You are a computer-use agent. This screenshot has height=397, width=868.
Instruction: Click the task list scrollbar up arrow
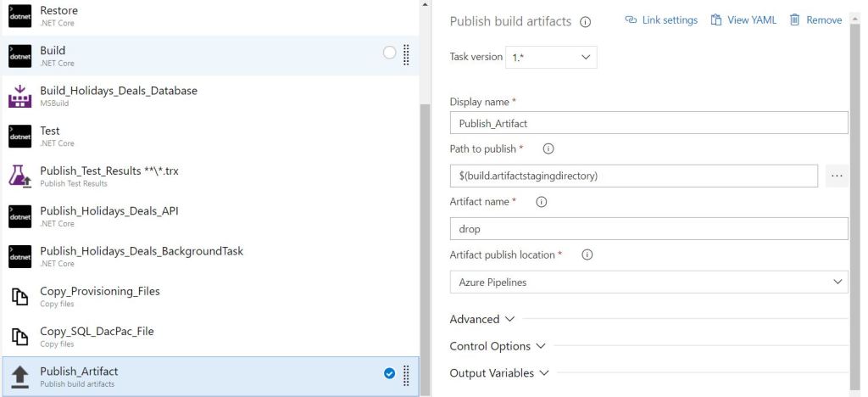(426, 4)
